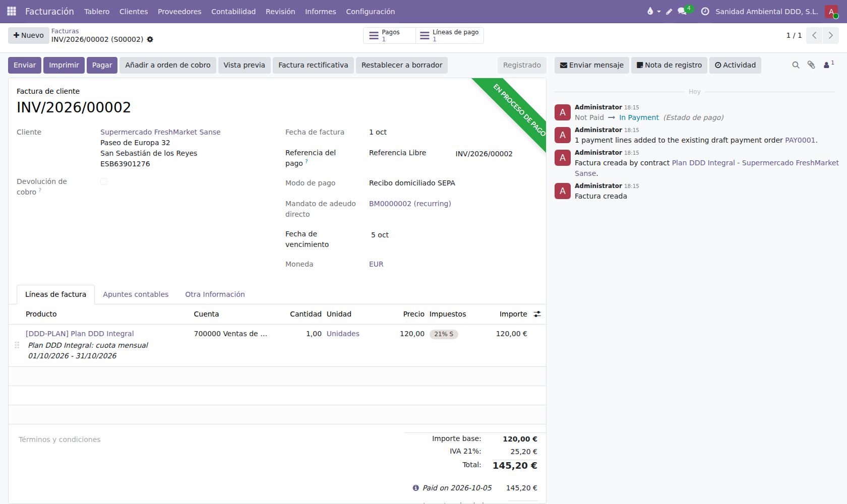The image size is (847, 504).
Task: Open the Contabilidad menu
Action: click(233, 11)
